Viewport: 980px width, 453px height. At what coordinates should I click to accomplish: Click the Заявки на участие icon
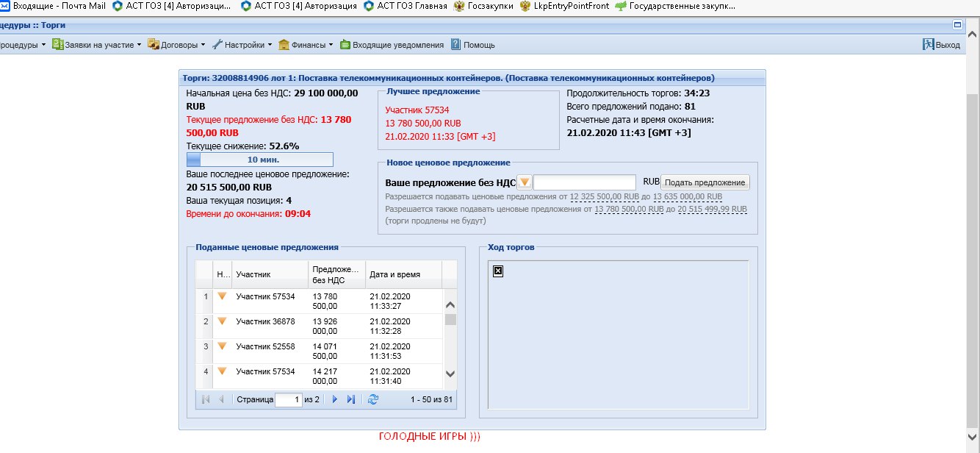tap(57, 44)
